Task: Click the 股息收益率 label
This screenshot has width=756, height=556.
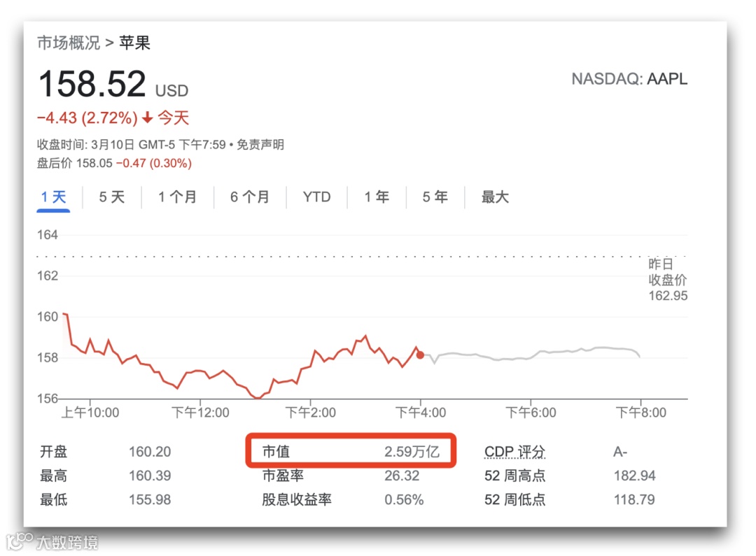Action: (297, 499)
